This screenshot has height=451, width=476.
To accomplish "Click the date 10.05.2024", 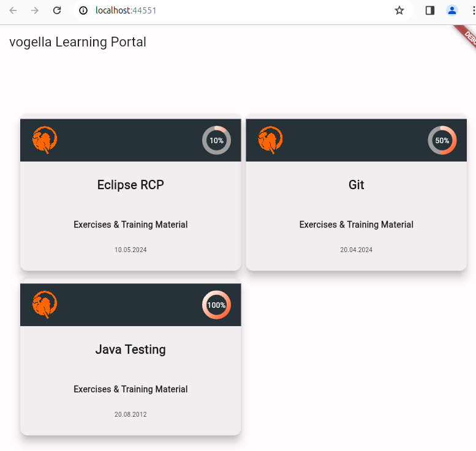I will tap(130, 250).
